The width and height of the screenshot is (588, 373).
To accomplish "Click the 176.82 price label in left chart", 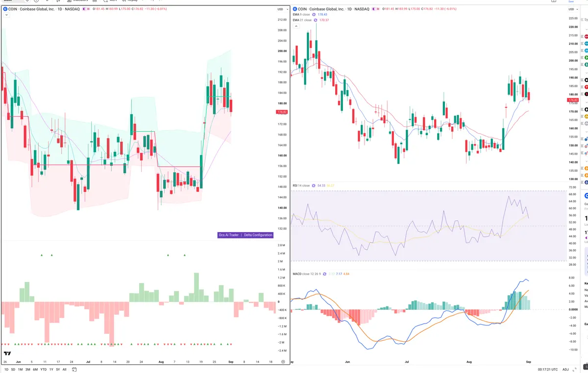I will tap(282, 112).
